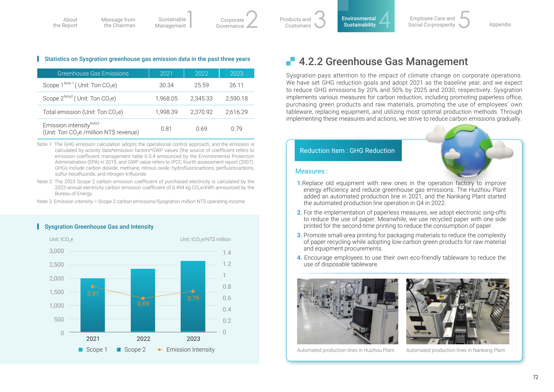This screenshot has height=392, width=554.
Task: Click the page number '72'
Action: (536, 377)
